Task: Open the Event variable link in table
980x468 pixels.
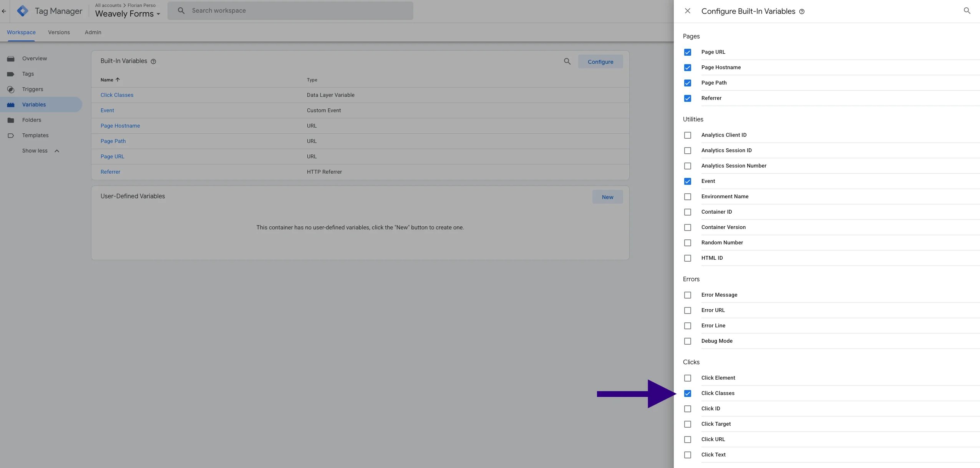Action: pos(107,110)
